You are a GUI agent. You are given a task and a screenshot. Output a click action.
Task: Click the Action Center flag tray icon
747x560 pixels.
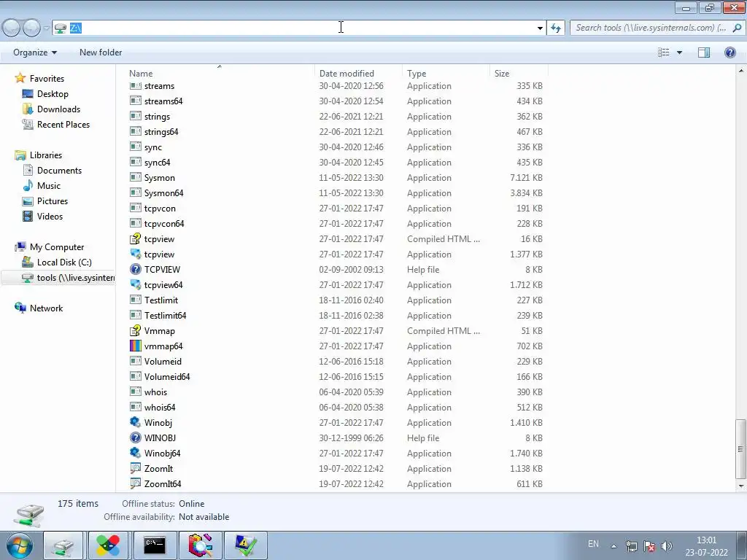(x=649, y=546)
